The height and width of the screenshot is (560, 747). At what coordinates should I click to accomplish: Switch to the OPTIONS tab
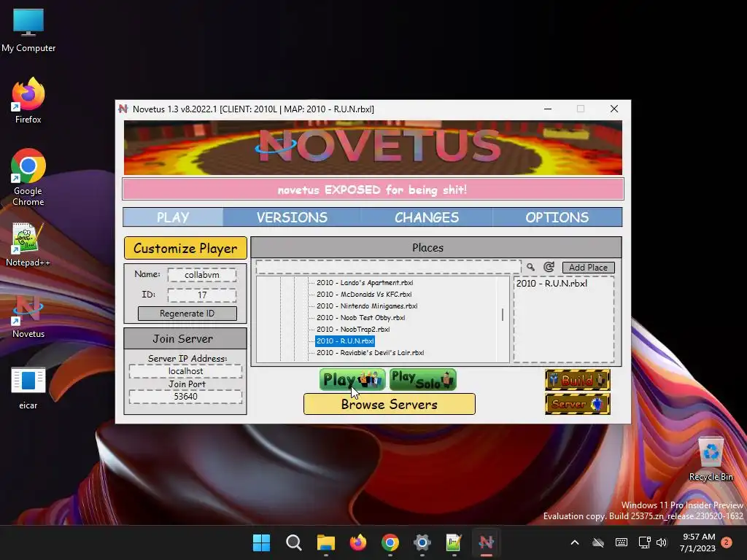[x=557, y=217]
